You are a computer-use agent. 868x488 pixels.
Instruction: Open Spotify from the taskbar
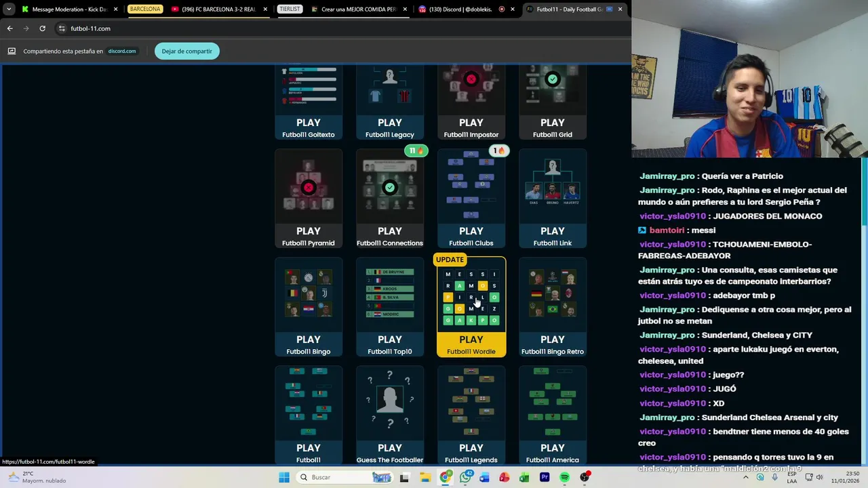(x=564, y=477)
